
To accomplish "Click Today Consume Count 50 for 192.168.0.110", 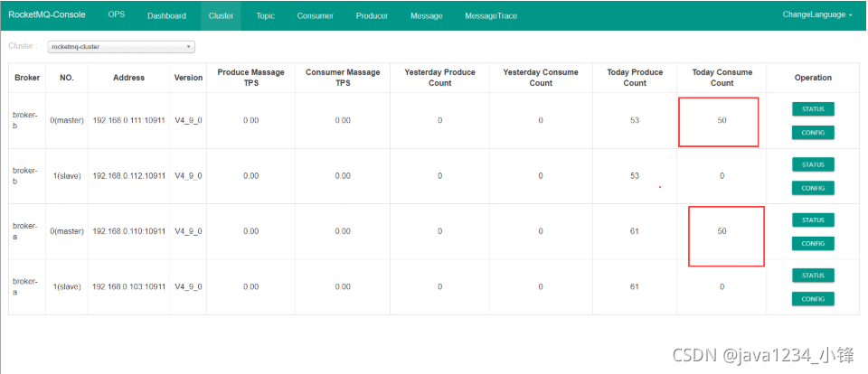I will click(x=722, y=231).
